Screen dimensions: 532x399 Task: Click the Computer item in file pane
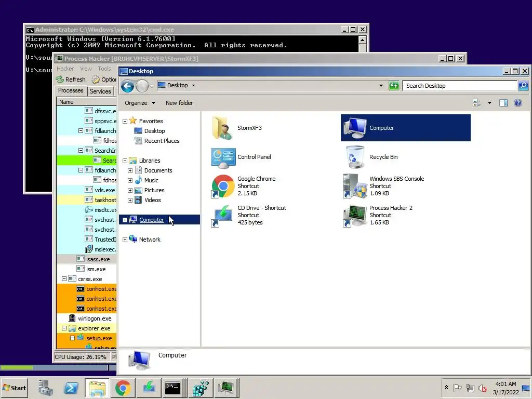pos(405,128)
